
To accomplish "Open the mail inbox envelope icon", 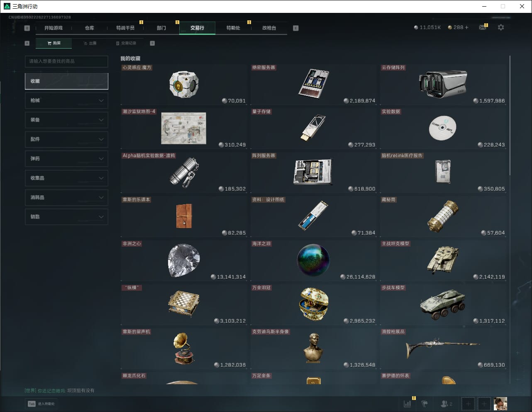I will [482, 27].
